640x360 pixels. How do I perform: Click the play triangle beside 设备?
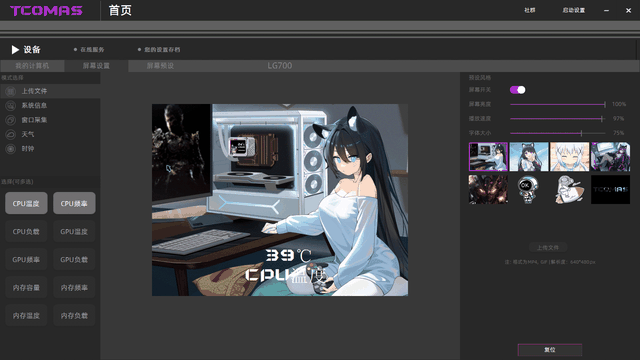coord(15,50)
